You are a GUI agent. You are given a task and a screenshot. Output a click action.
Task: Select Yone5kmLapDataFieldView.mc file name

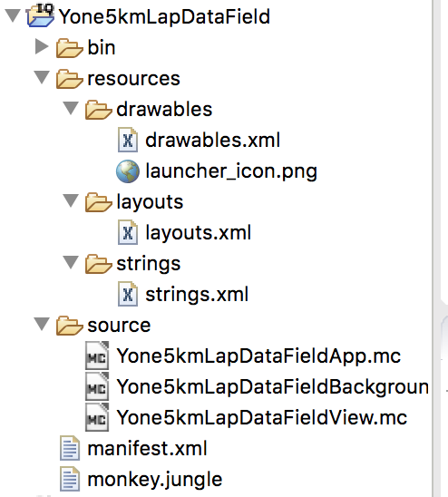pyautogui.click(x=262, y=417)
